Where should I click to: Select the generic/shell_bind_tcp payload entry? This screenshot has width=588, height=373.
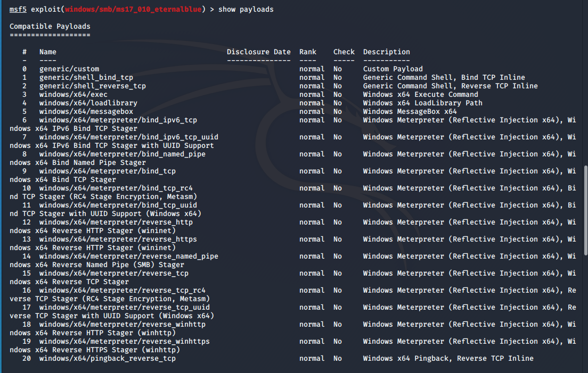pyautogui.click(x=86, y=77)
